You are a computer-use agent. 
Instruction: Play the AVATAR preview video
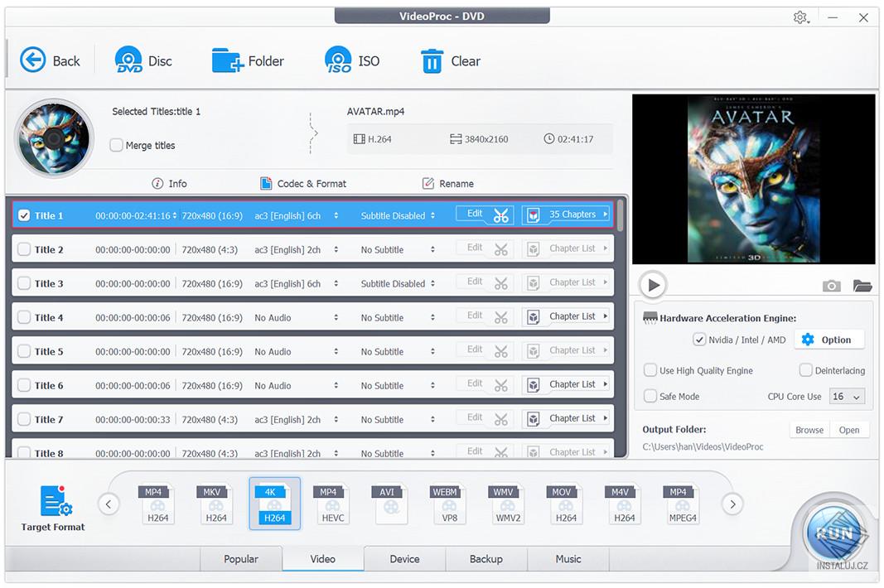653,284
